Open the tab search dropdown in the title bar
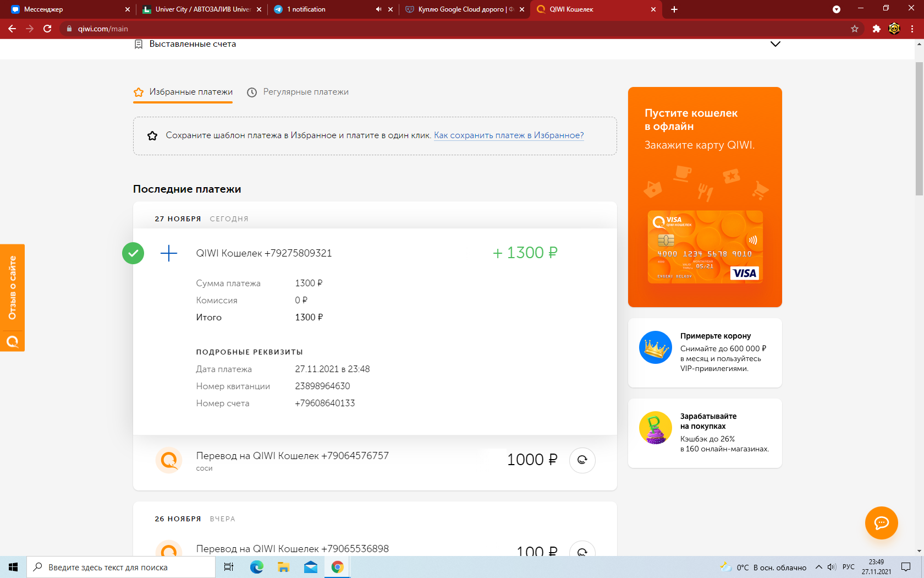This screenshot has height=578, width=924. [x=837, y=9]
